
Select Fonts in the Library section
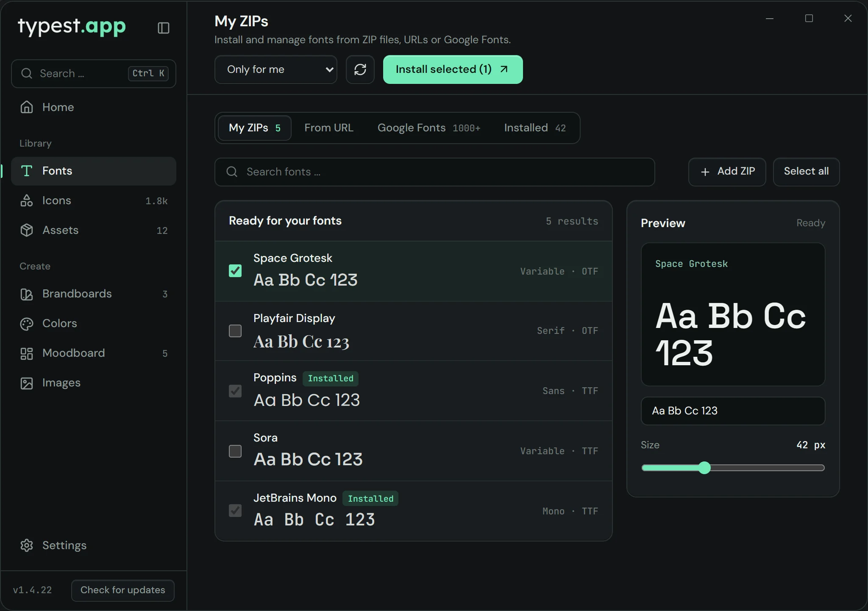(93, 171)
